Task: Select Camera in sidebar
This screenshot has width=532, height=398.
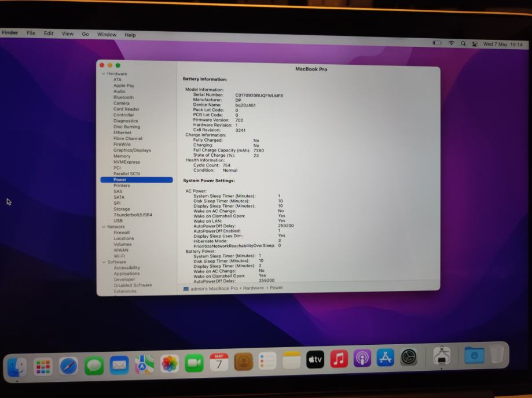Action: 122,103
